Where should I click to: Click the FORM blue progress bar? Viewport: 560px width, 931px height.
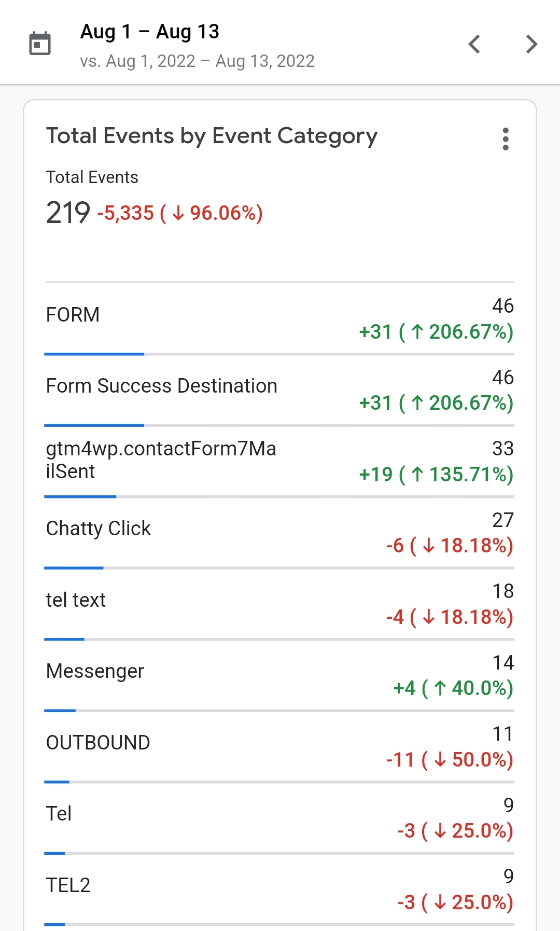click(94, 354)
